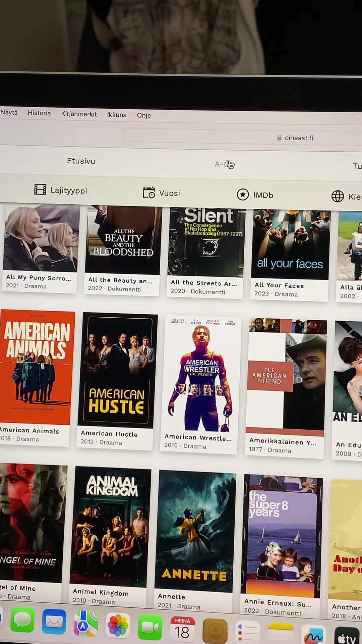Open Messages app in the dock
Screen dimensions: 362x644
(x=22, y=620)
